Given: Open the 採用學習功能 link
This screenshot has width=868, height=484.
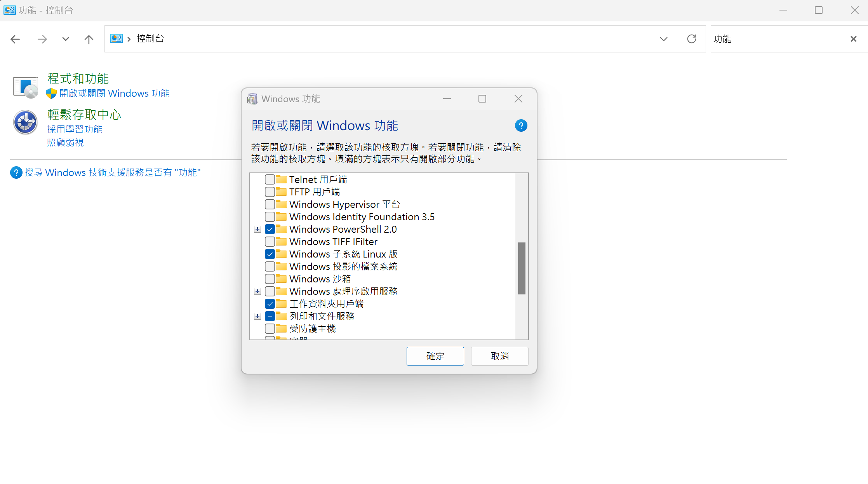Looking at the screenshot, I should (75, 129).
